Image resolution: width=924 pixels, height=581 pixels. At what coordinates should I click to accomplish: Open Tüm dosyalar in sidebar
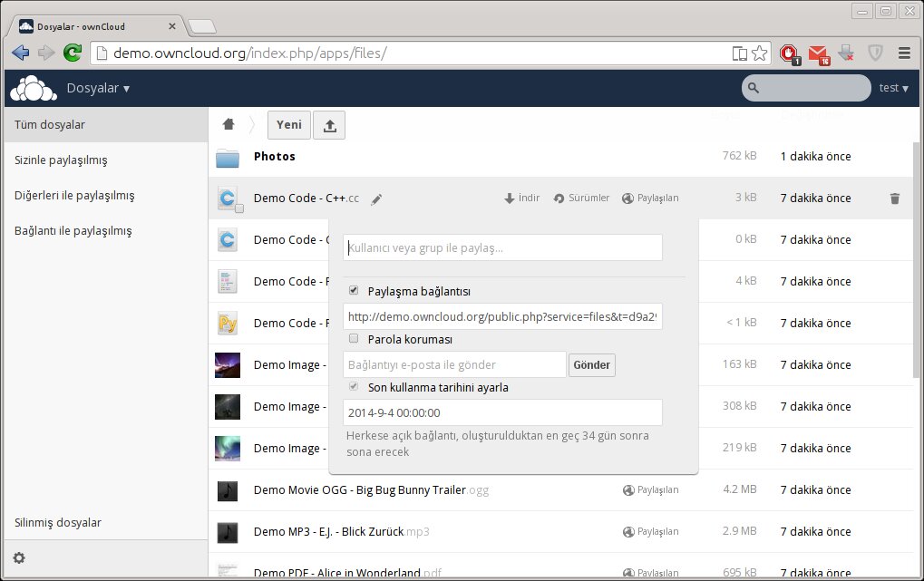106,125
